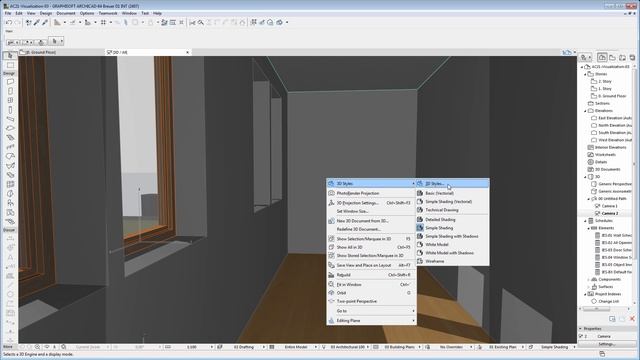
Task: Choose Basic (Vectorial) 3D style
Action: 452,193
